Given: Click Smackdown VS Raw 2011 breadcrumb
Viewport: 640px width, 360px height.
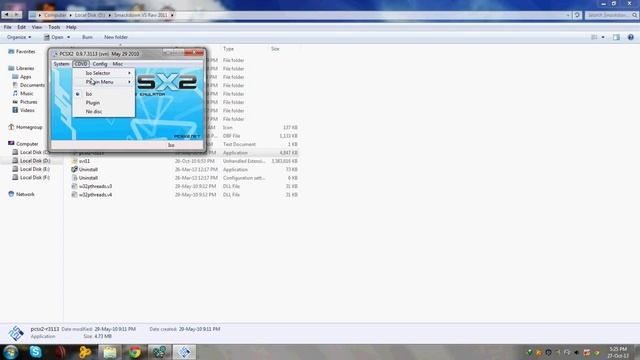Looking at the screenshot, I should coord(140,15).
